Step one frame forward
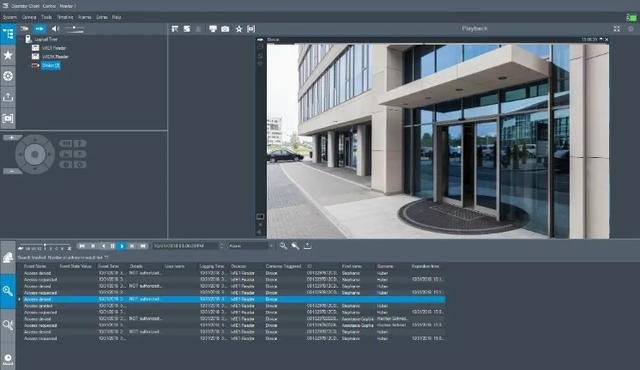The image size is (640, 370). (132, 246)
